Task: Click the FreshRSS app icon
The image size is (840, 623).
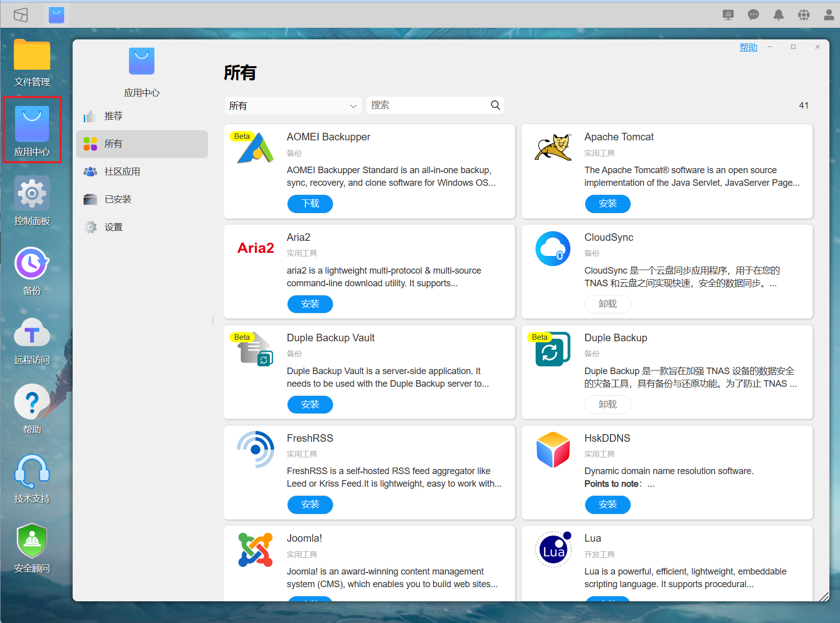Action: click(255, 449)
